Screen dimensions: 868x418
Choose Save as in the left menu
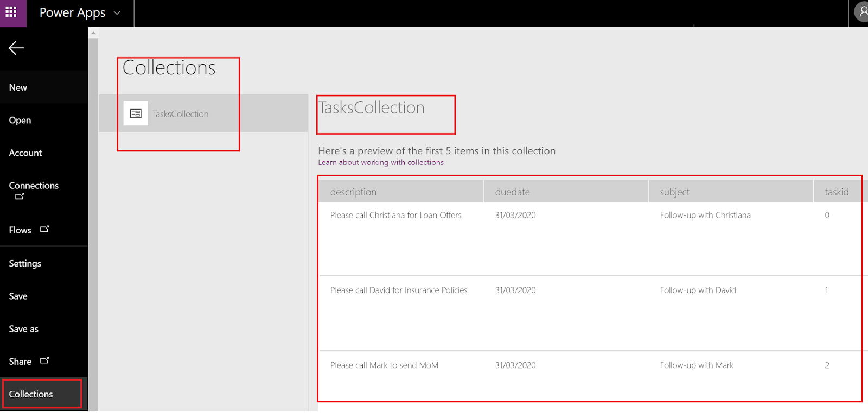[x=44, y=329]
